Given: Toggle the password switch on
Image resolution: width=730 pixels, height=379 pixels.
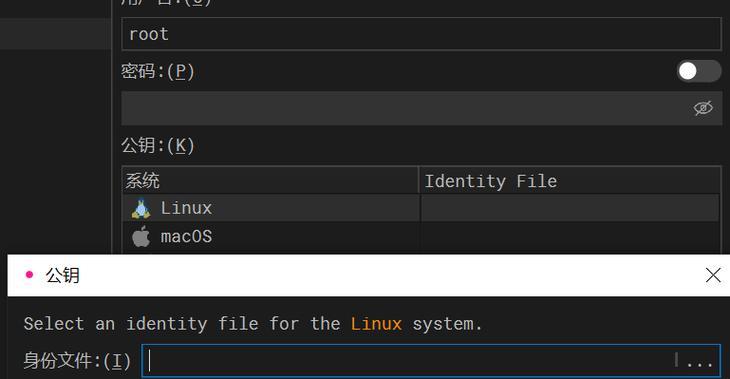Looking at the screenshot, I should (x=699, y=71).
